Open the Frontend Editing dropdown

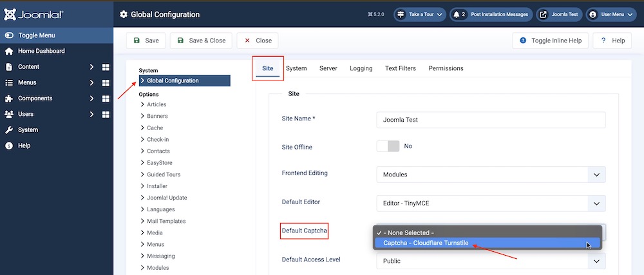(x=491, y=175)
